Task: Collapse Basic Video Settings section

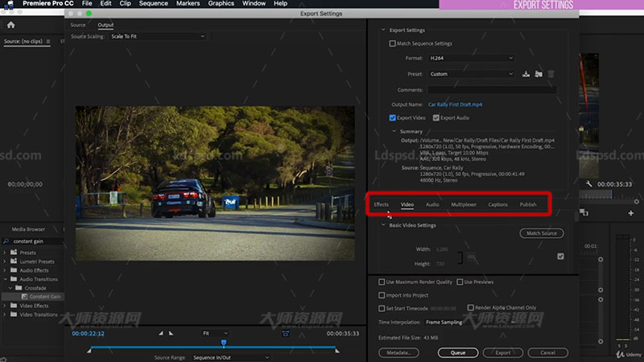Action: tap(383, 225)
